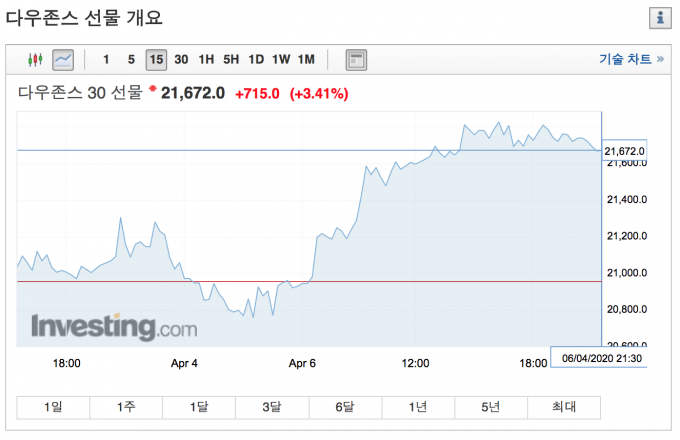Viewport: 680px width, 440px height.
Task: Select the 1 minute interval
Action: [x=106, y=60]
